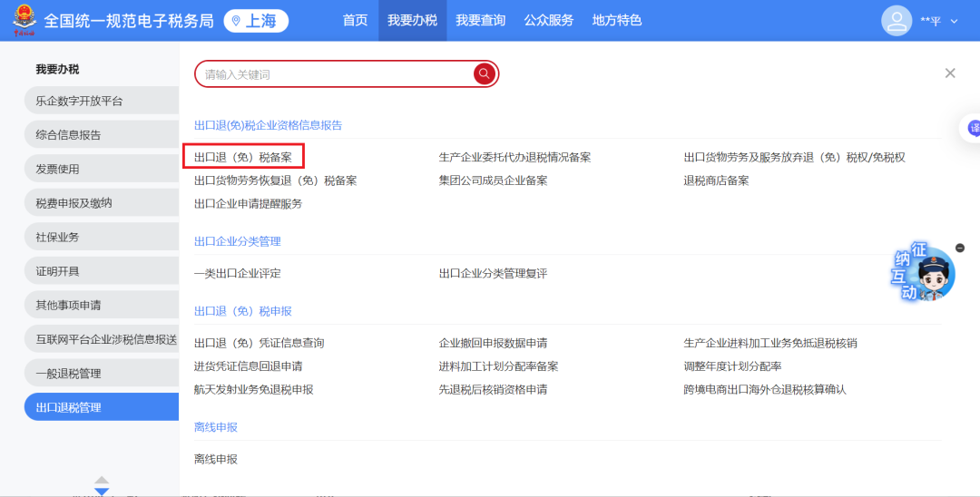Open the user account dropdown arrow

click(x=954, y=21)
